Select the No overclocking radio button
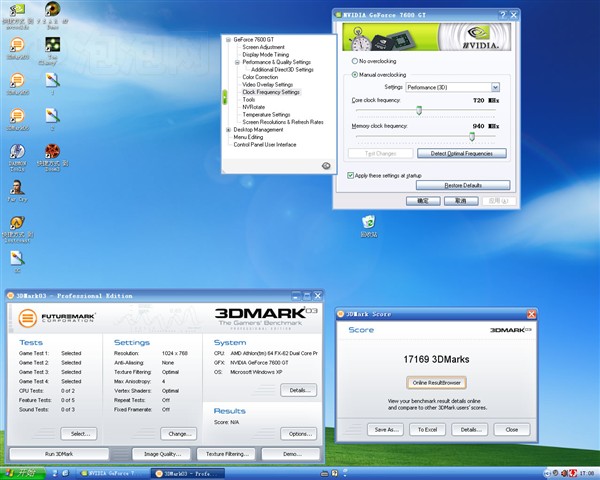Screen dimensions: 600x480 (354, 61)
